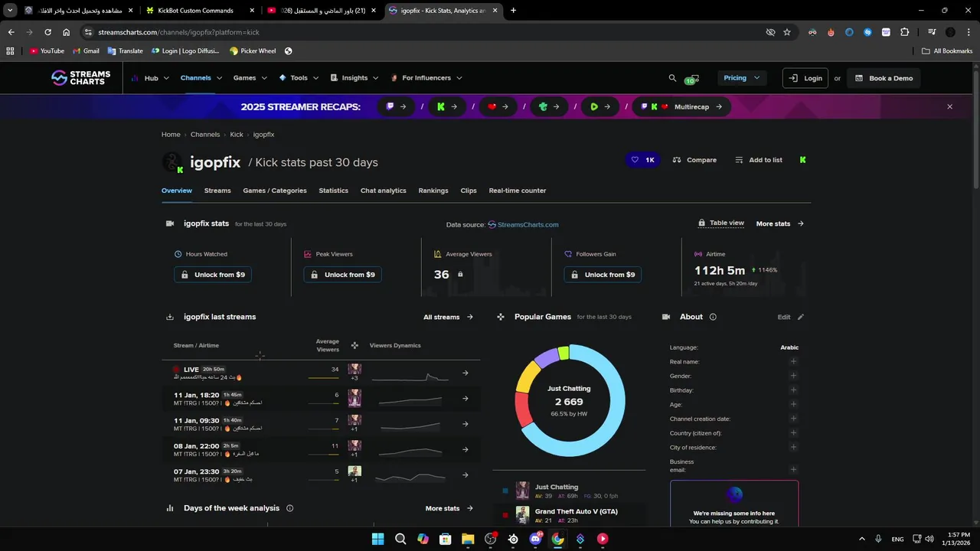
Task: Switch to the Rankings tab
Action: [433, 191]
